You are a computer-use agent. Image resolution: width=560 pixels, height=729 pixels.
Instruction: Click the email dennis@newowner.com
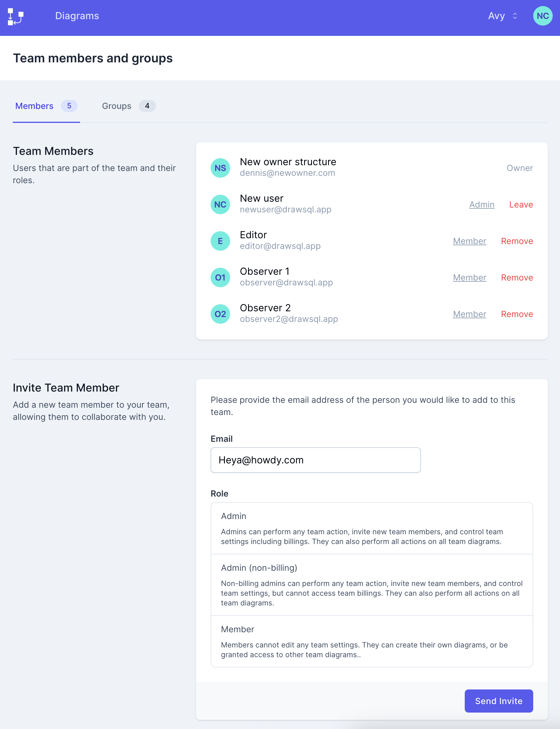[x=287, y=173]
